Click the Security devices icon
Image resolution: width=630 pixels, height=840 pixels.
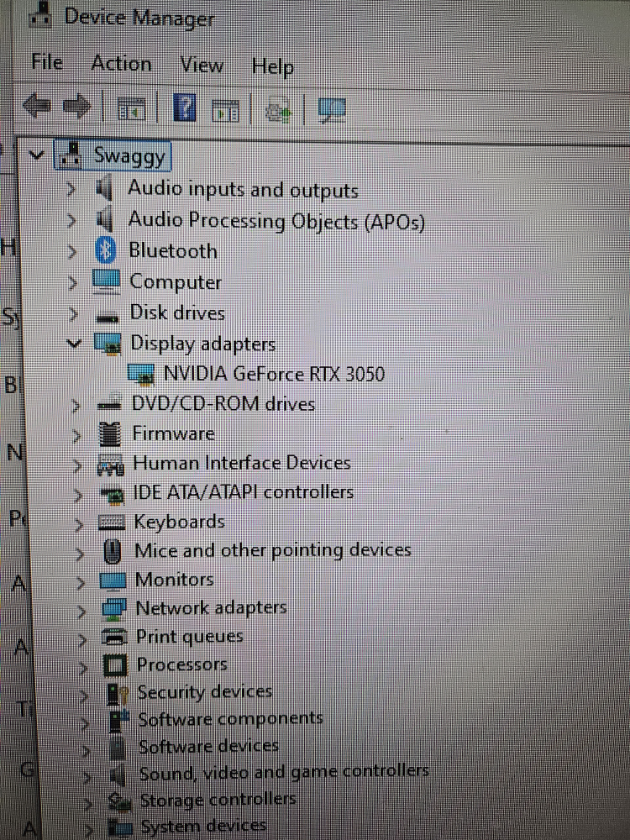tap(118, 694)
